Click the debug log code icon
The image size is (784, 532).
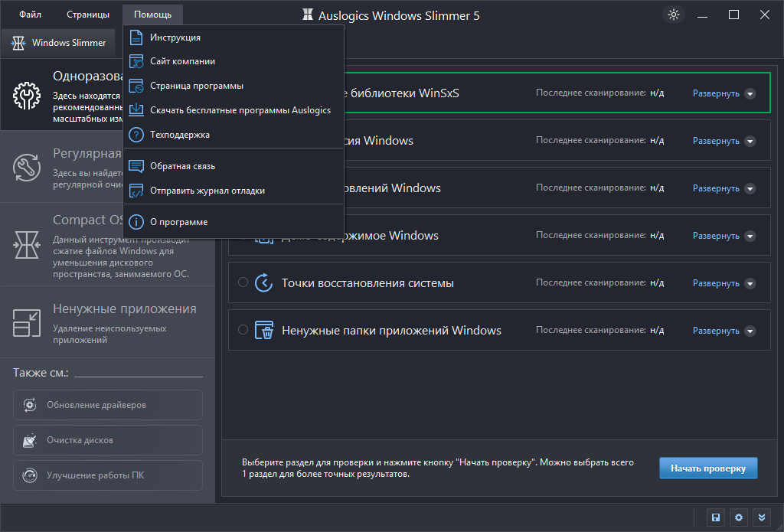(136, 191)
